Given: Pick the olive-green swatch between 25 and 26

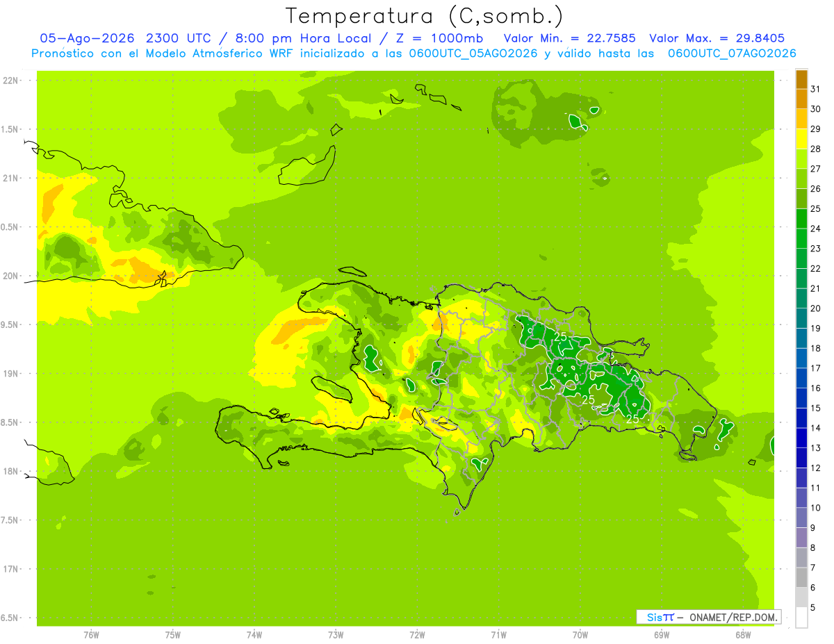Looking at the screenshot, I should 801,199.
